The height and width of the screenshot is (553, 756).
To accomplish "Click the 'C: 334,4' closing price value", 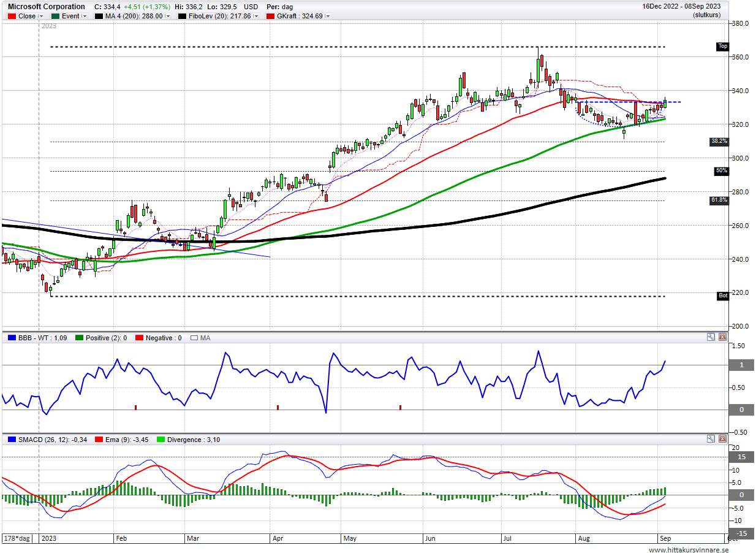I will click(x=107, y=7).
